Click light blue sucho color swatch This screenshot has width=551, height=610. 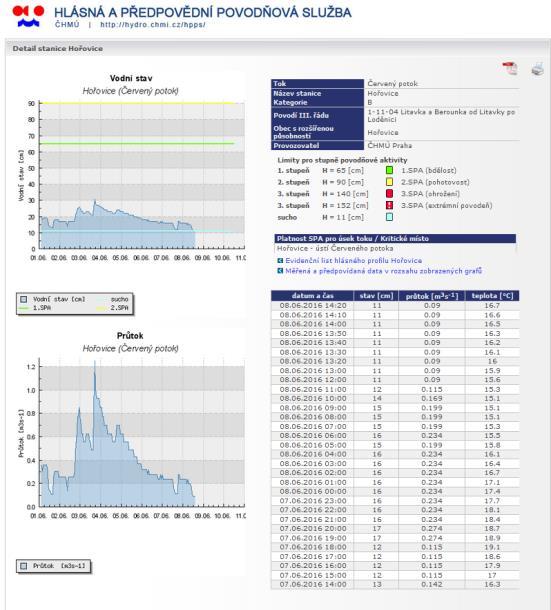coord(389,217)
